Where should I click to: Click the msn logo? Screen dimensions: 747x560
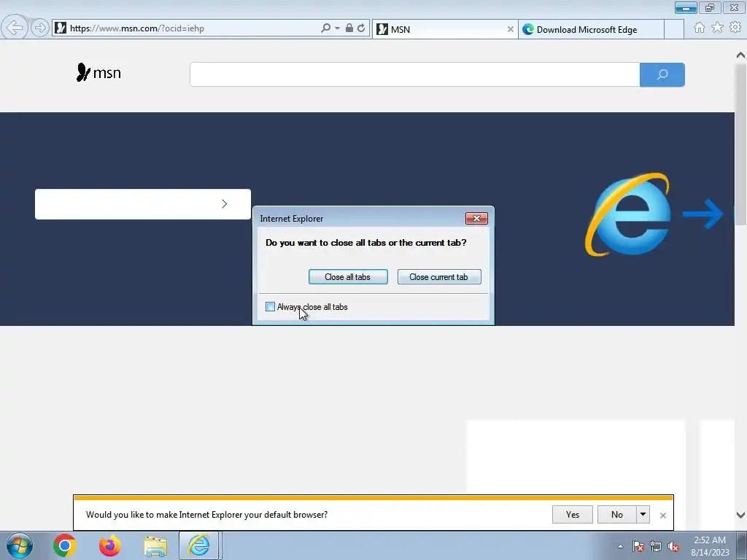click(98, 72)
